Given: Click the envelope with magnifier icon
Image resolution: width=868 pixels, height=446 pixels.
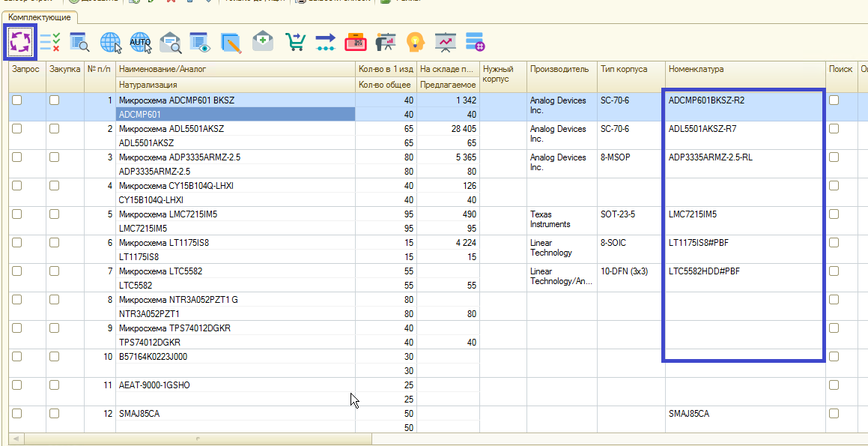Looking at the screenshot, I should point(171,42).
